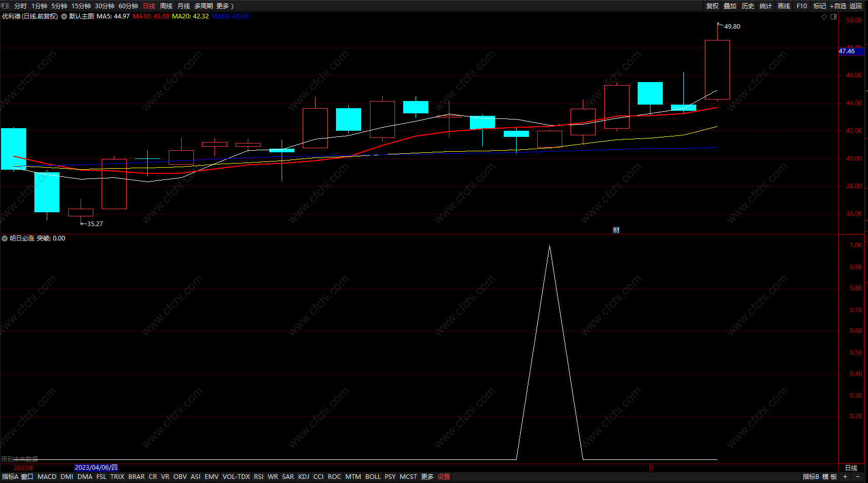
Task: Select the 60分钟 period
Action: coord(128,6)
